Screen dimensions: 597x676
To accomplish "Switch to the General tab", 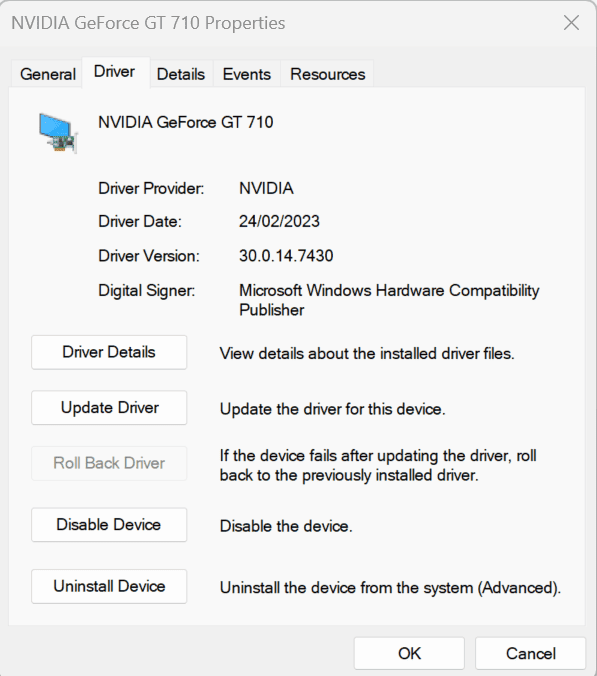I will click(47, 74).
